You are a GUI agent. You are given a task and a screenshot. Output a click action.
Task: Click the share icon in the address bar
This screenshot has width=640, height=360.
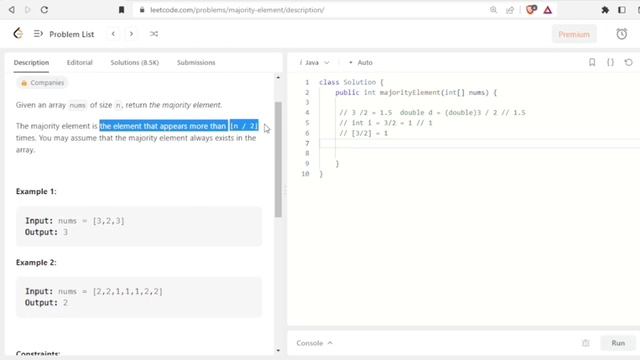(x=510, y=10)
